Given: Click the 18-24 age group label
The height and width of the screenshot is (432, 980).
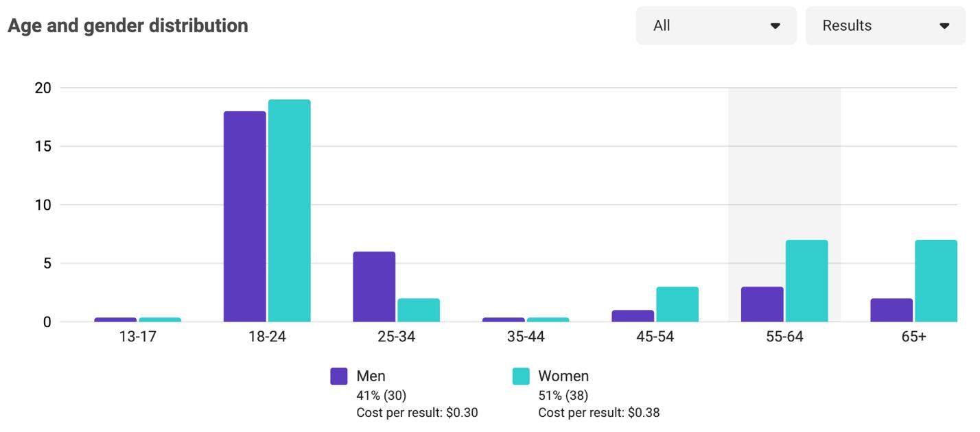Looking at the screenshot, I should click(x=267, y=337).
